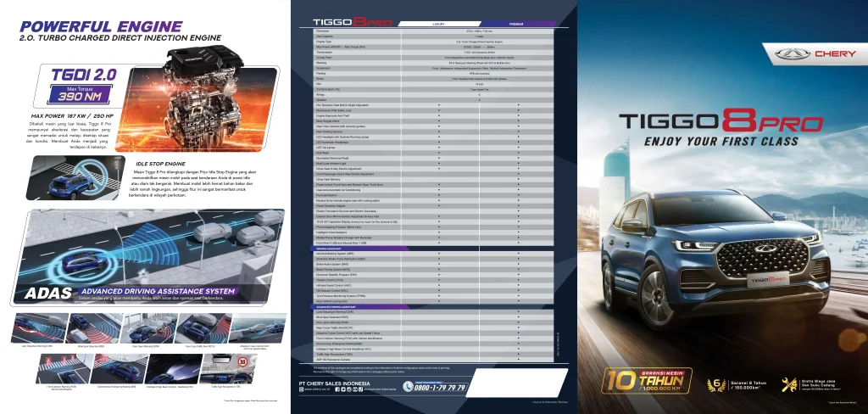Click the wrench free-service icon
The width and height of the screenshot is (868, 414).
[x=789, y=385]
